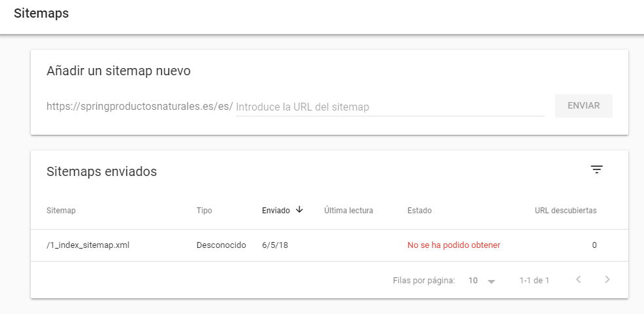Click the Filas por página label
644x314 pixels.
[x=424, y=281]
